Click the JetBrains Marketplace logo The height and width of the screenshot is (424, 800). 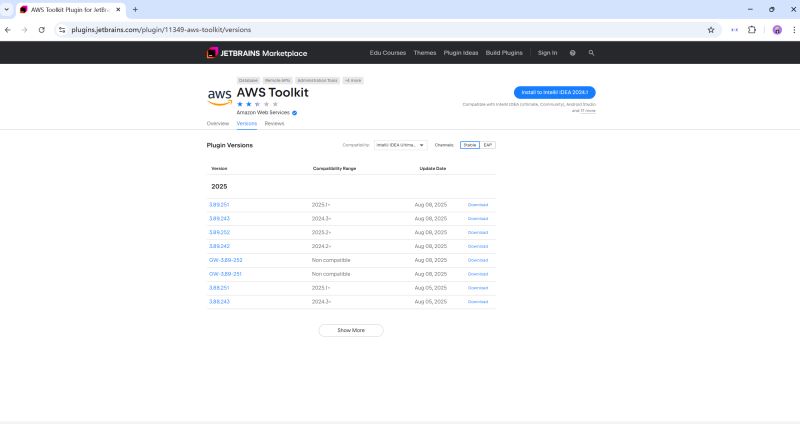click(257, 53)
